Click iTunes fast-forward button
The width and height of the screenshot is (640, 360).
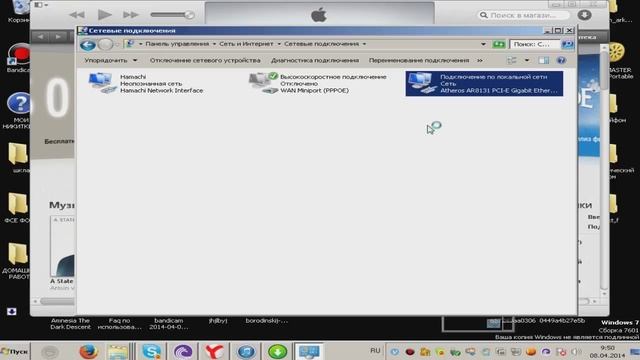click(131, 15)
